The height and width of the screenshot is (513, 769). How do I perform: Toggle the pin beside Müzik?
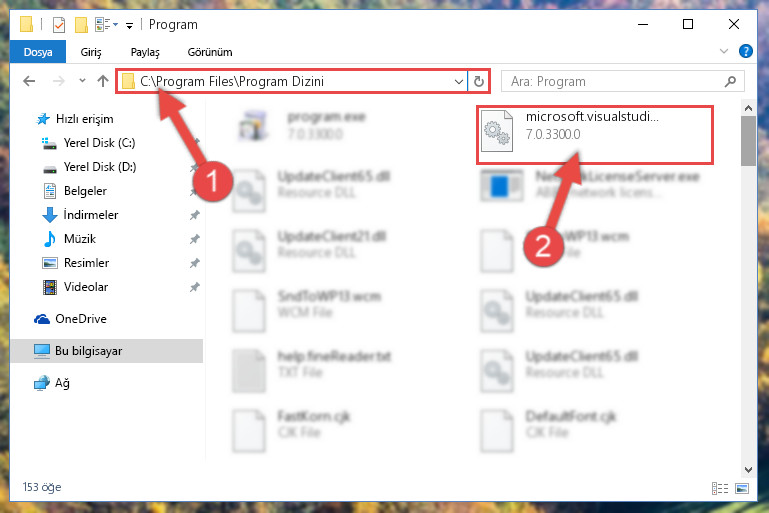pyautogui.click(x=195, y=239)
